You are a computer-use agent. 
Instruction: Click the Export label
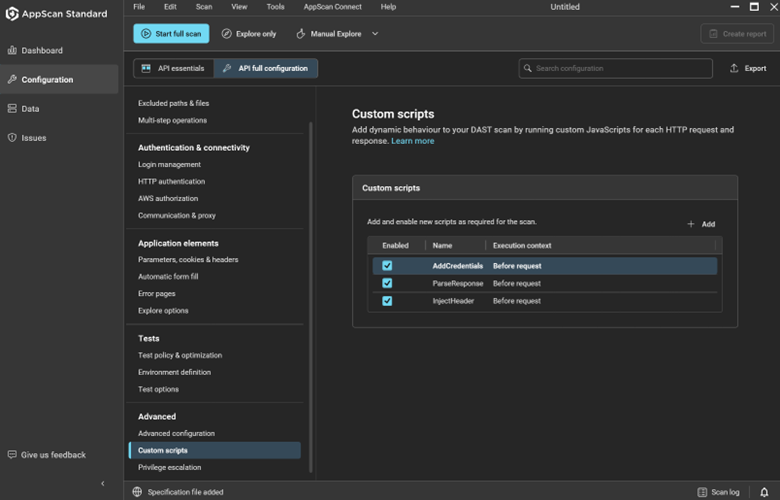tap(755, 68)
